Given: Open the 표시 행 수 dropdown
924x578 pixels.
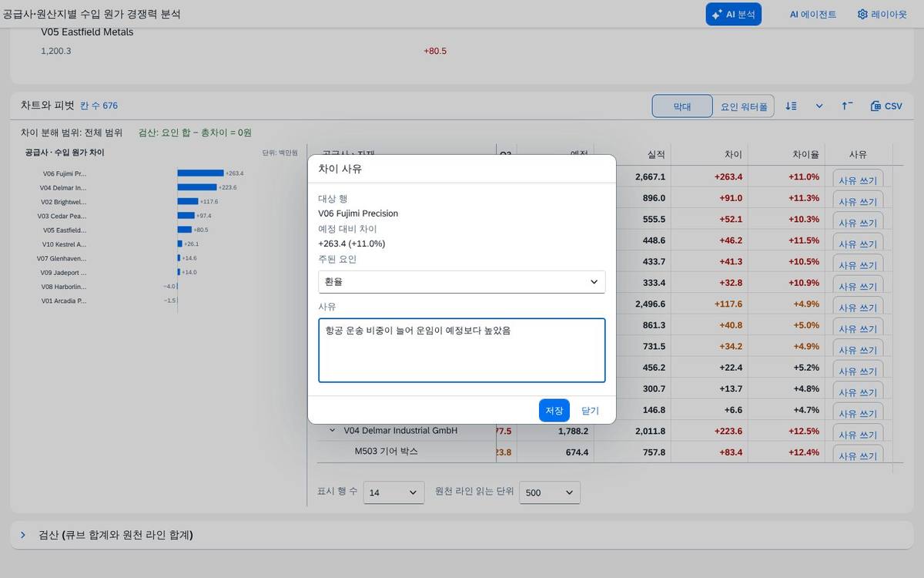Looking at the screenshot, I should coord(393,492).
